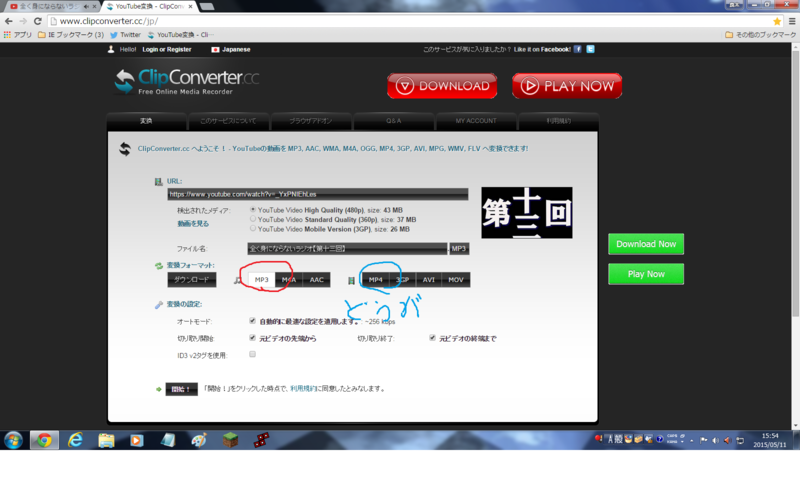Select Standard Quality (360p) radio option
Image resolution: width=800 pixels, height=500 pixels.
click(x=253, y=219)
